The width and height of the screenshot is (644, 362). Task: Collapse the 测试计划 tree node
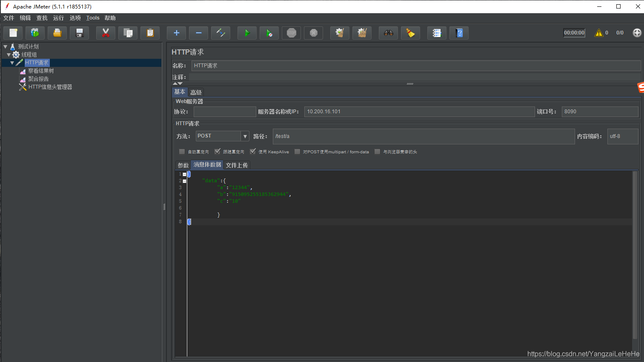(x=6, y=46)
